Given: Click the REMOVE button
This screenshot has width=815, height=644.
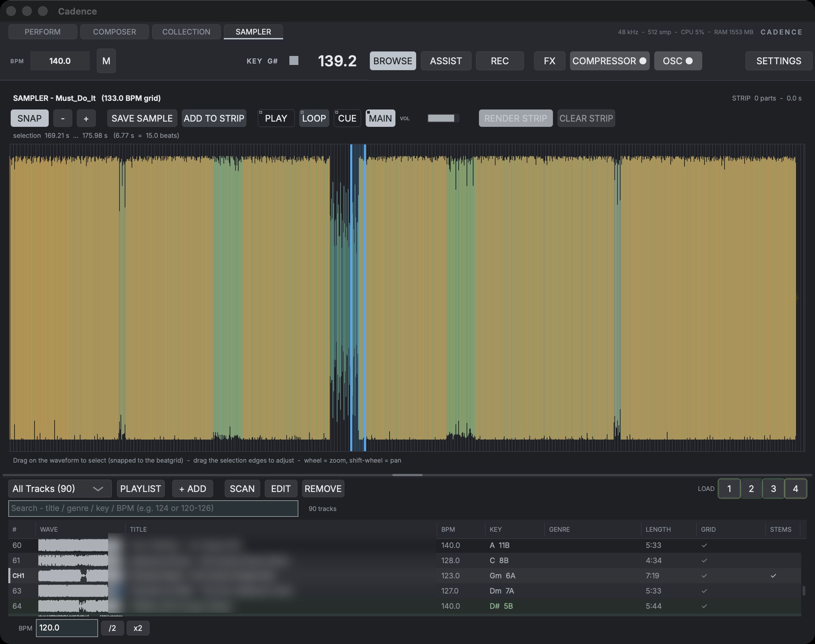Looking at the screenshot, I should point(323,489).
